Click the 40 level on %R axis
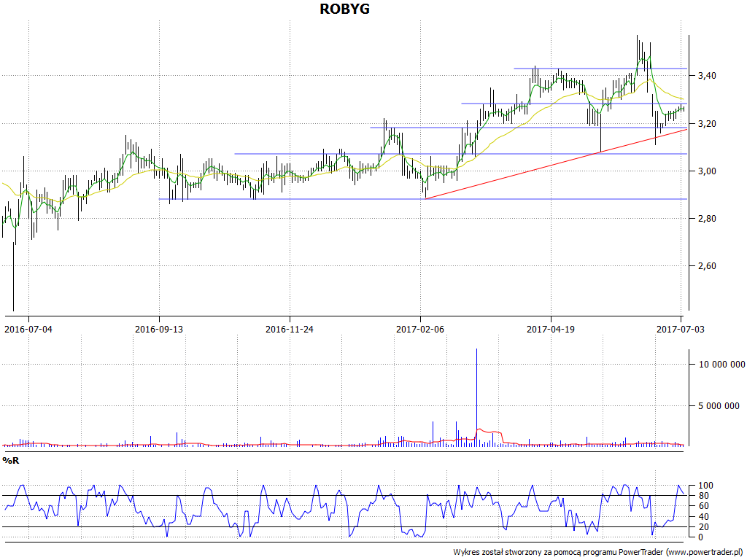 [x=703, y=517]
